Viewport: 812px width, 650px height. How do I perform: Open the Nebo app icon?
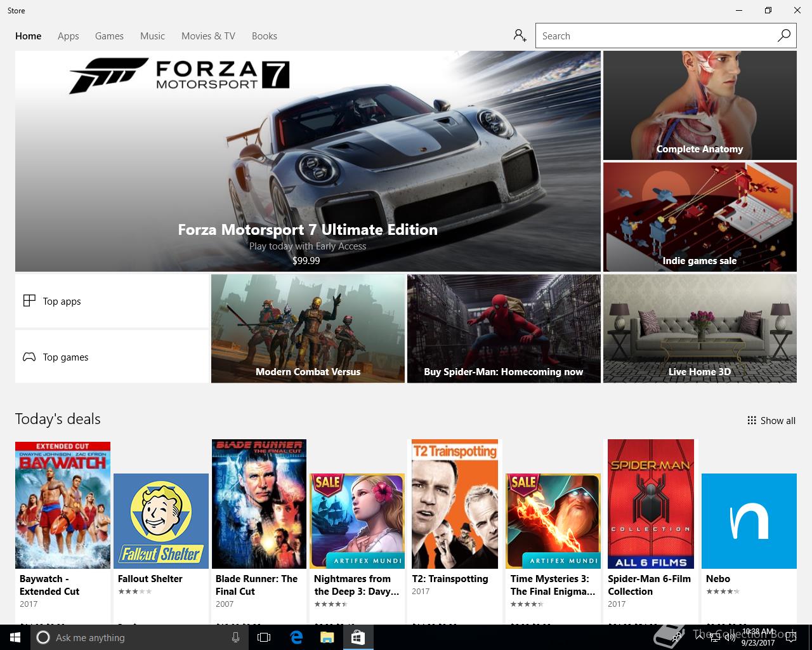tap(749, 521)
